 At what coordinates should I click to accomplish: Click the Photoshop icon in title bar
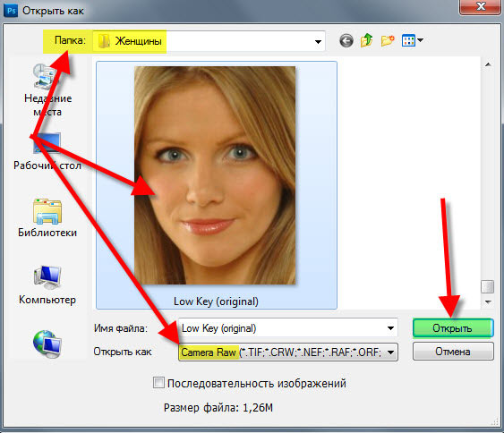click(12, 10)
